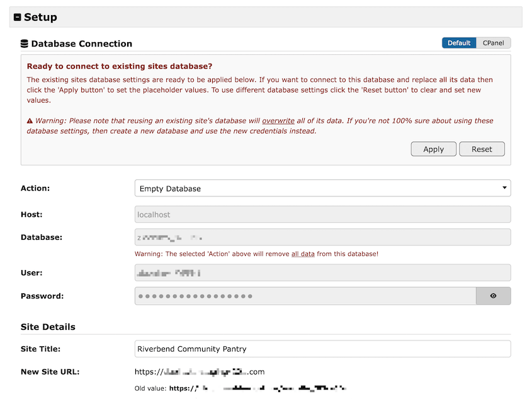Click the Database name field
Viewport: 532px width, 399px height.
[x=322, y=237]
